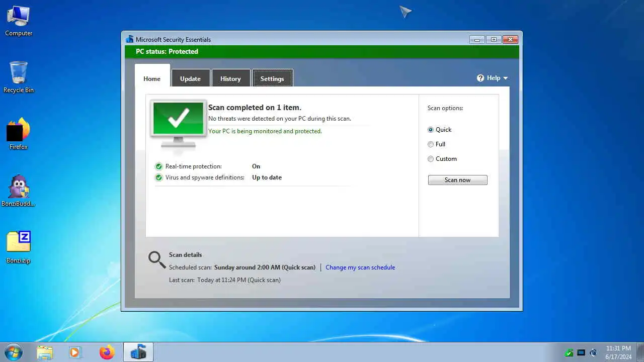Click the Real-time protection 'On' value
644x362 pixels.
point(256,166)
